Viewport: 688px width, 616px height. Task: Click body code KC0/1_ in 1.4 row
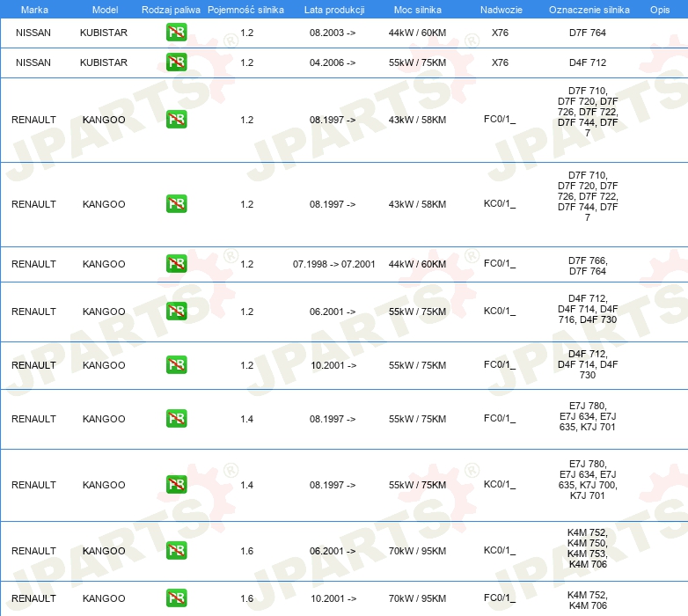[500, 484]
